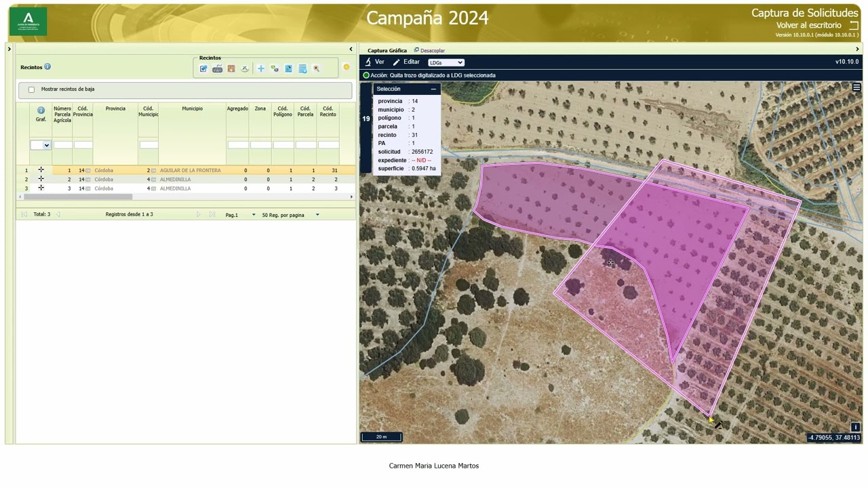The height and width of the screenshot is (488, 868).
Task: Click the Cód. Recinto column header
Action: (x=328, y=111)
